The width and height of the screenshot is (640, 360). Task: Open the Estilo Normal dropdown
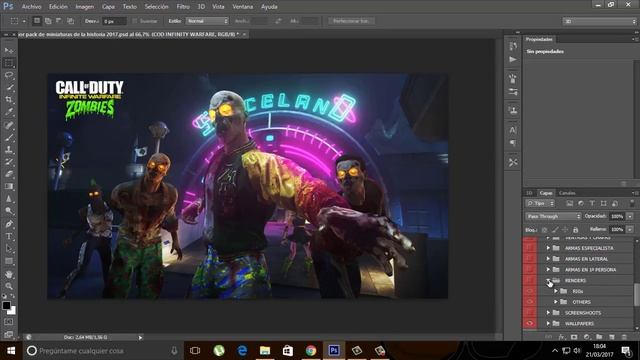tap(207, 21)
